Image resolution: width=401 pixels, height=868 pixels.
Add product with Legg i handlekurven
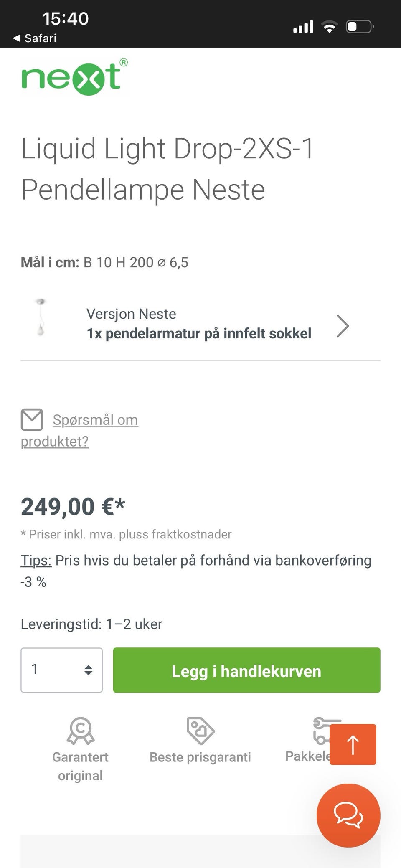click(246, 670)
